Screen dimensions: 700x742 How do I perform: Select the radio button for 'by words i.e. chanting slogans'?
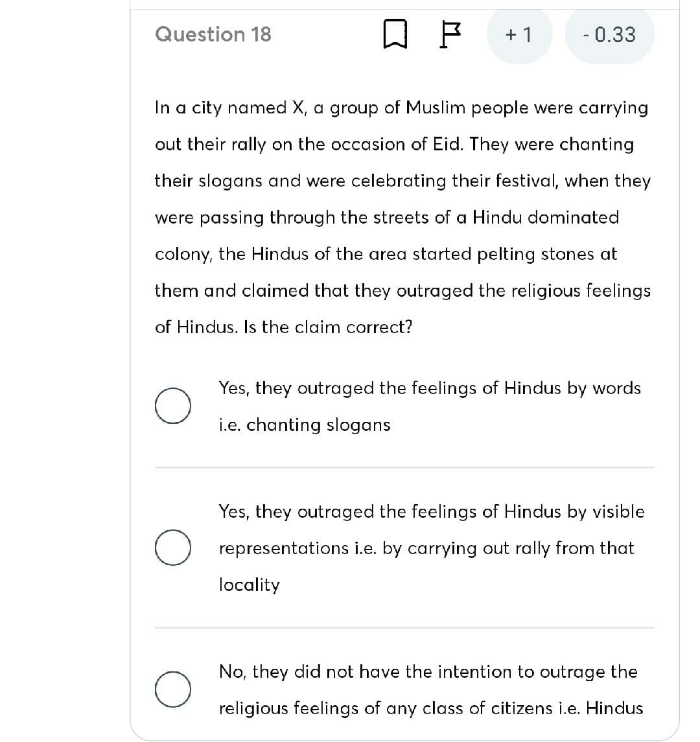point(173,406)
